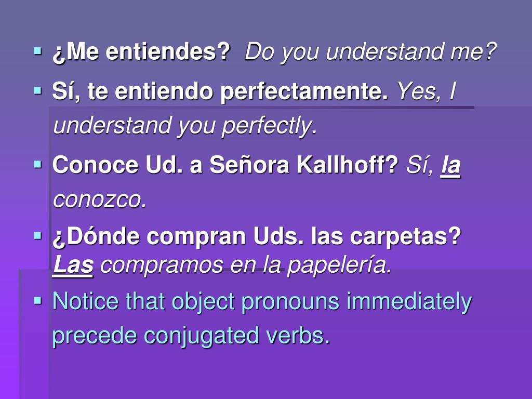This screenshot has height=399, width=532.
Task: Click the translation 'Do you understand me?'
Action: pos(370,52)
